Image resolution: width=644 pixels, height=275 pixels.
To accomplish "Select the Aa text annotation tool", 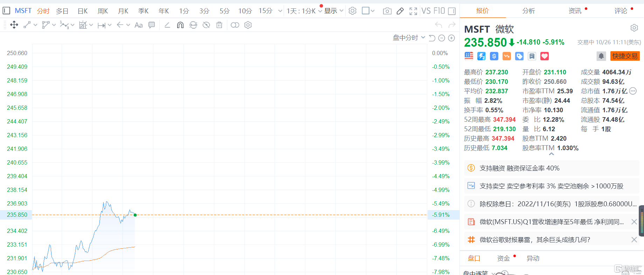I will [x=139, y=25].
